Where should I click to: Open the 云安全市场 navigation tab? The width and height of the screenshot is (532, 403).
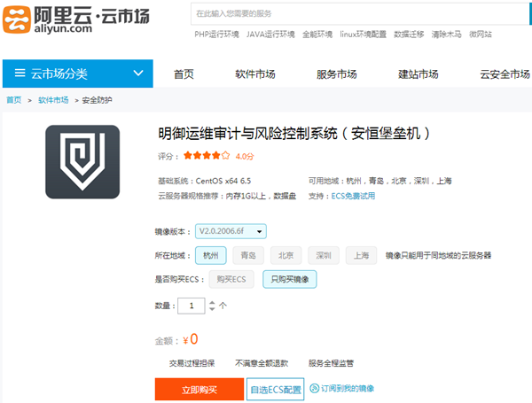[505, 74]
